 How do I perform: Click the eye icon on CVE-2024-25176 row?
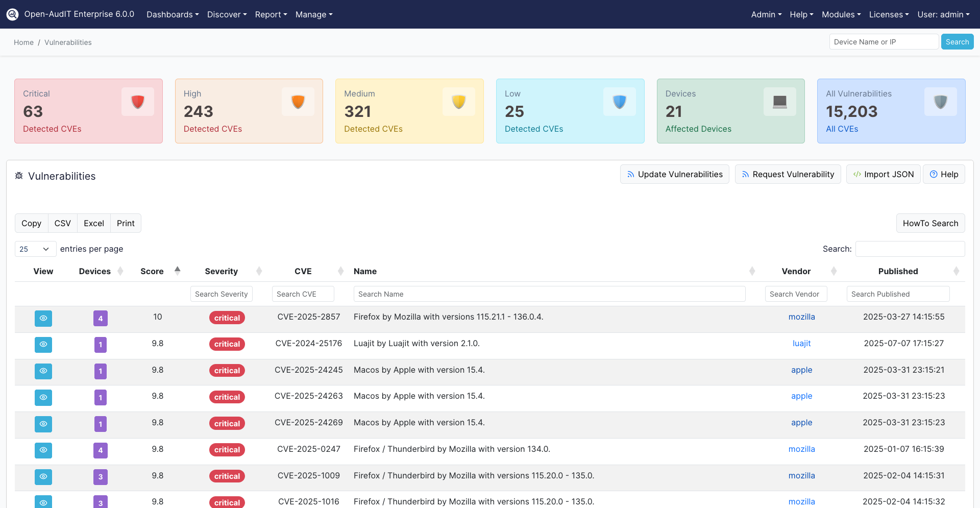[x=43, y=345]
